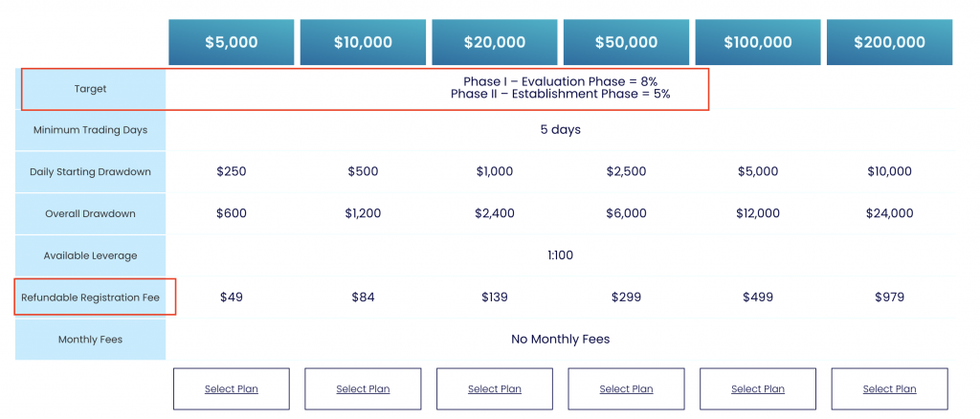
Task: Click the Minimum Trading Days row label
Action: 91,130
